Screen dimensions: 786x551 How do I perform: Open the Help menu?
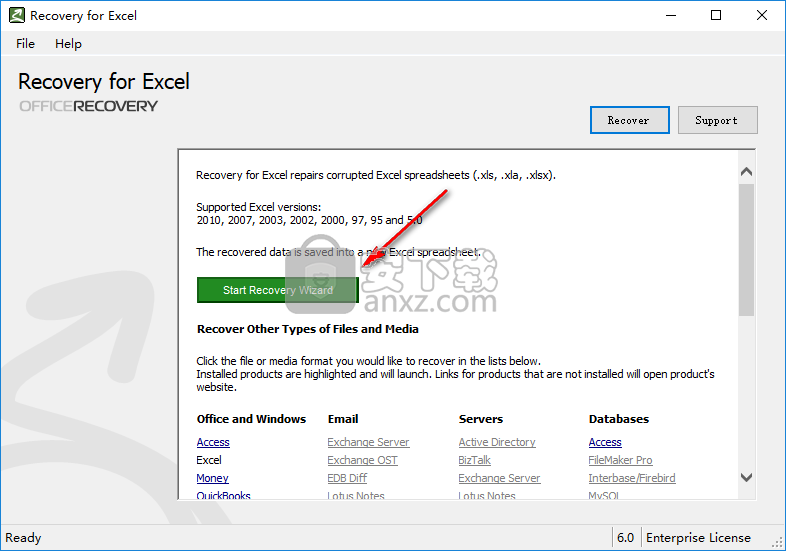pyautogui.click(x=68, y=44)
